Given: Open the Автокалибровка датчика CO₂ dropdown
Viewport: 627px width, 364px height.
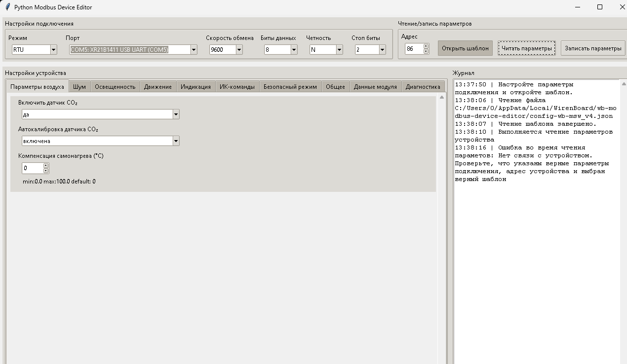Looking at the screenshot, I should 176,141.
